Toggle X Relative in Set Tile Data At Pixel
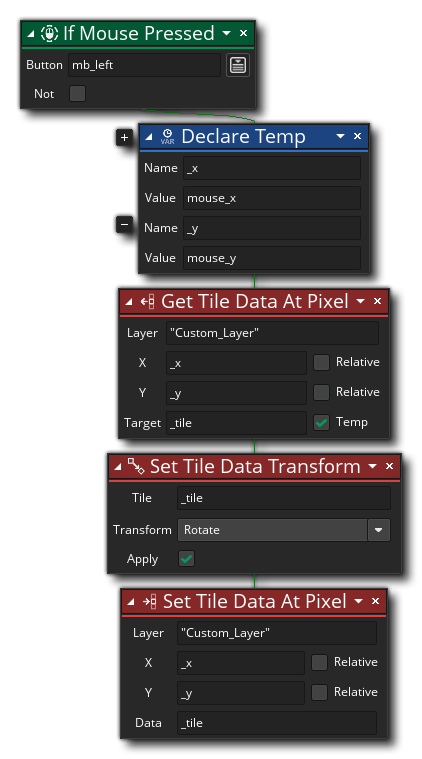 [x=319, y=663]
